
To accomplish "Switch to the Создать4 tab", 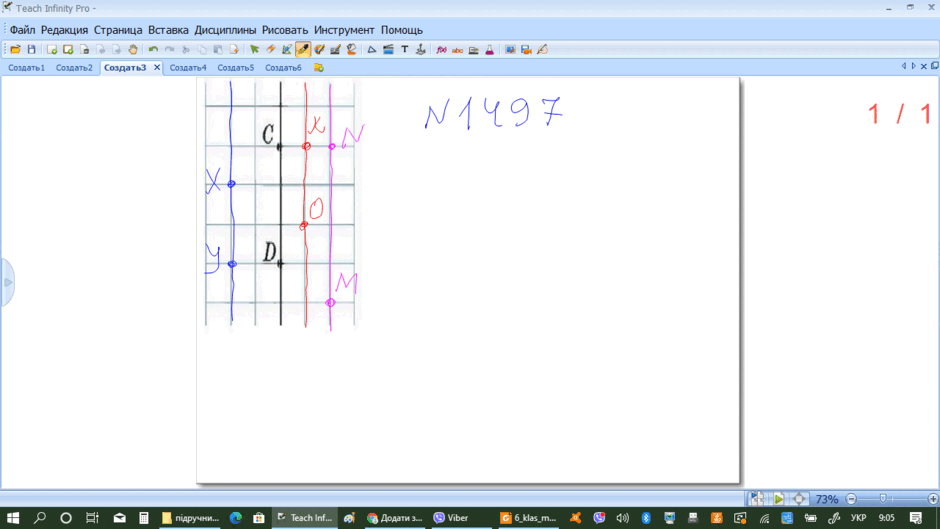I will pos(188,68).
